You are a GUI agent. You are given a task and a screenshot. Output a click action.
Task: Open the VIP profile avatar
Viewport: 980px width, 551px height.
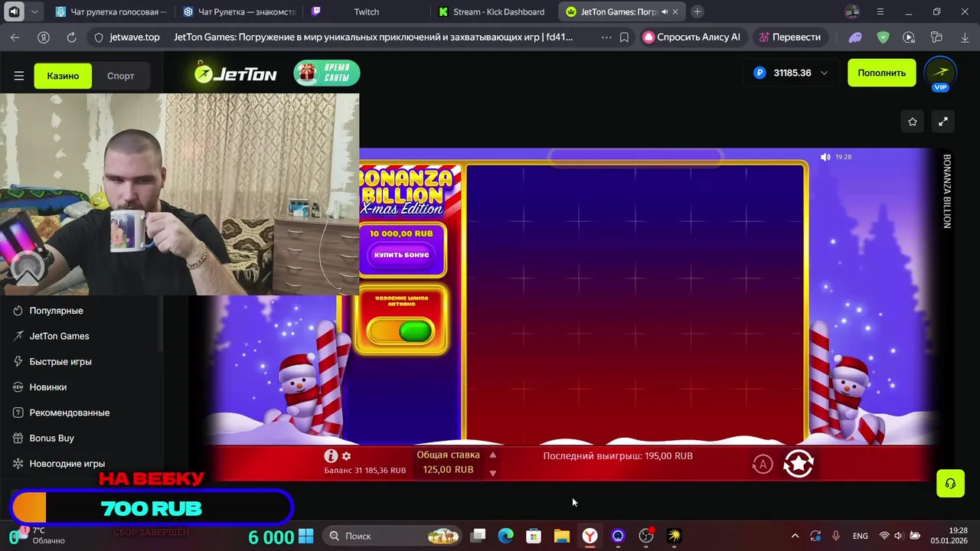[940, 73]
